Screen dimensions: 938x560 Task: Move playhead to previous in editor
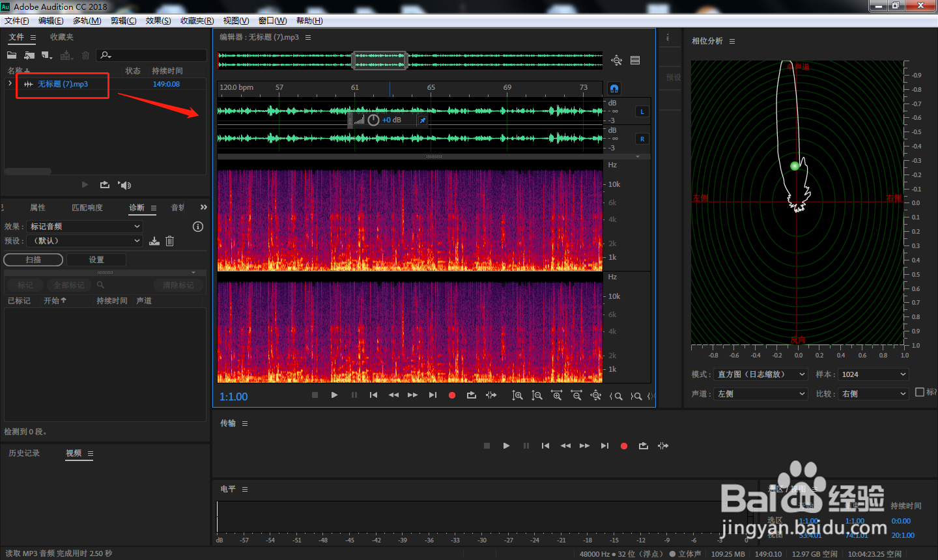click(373, 395)
